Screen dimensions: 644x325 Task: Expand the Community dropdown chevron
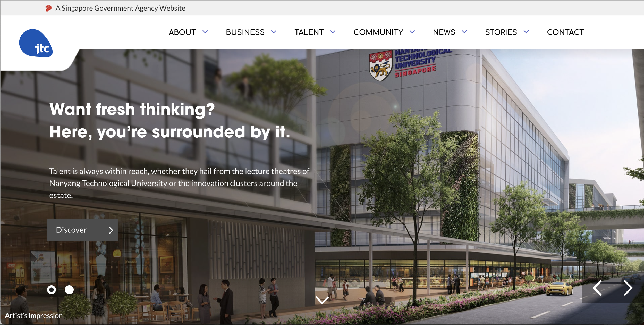(412, 32)
